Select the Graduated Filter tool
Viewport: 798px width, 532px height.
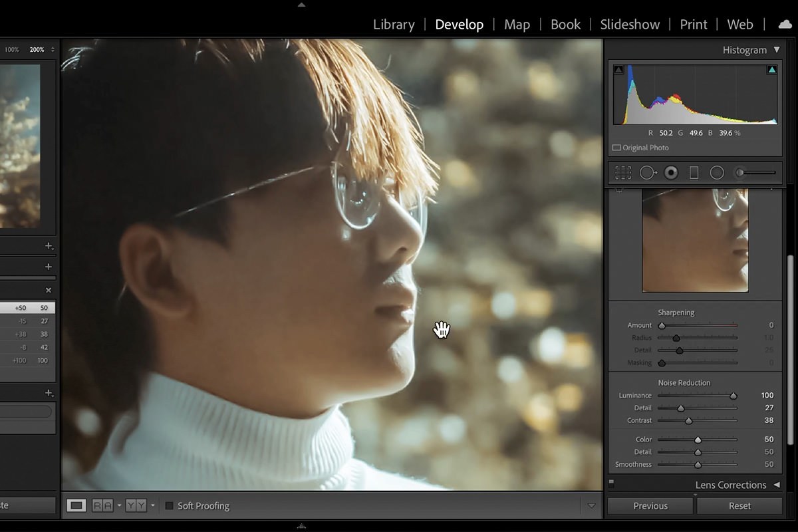[694, 173]
